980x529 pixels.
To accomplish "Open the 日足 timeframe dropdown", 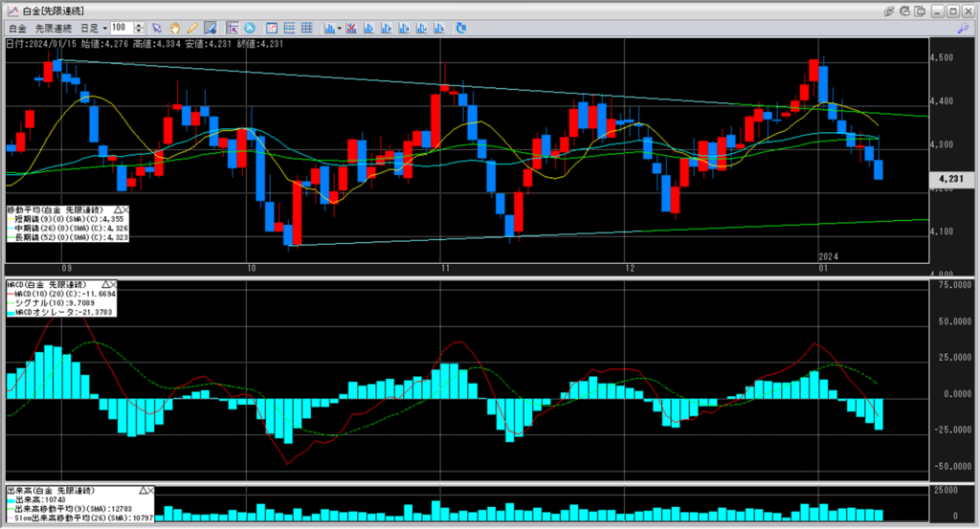I will pos(94,28).
